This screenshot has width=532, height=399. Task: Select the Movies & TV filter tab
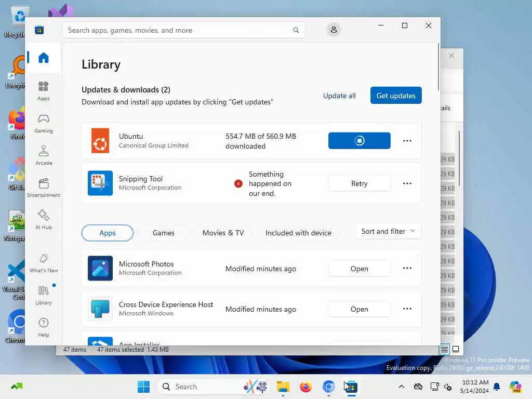click(x=223, y=233)
